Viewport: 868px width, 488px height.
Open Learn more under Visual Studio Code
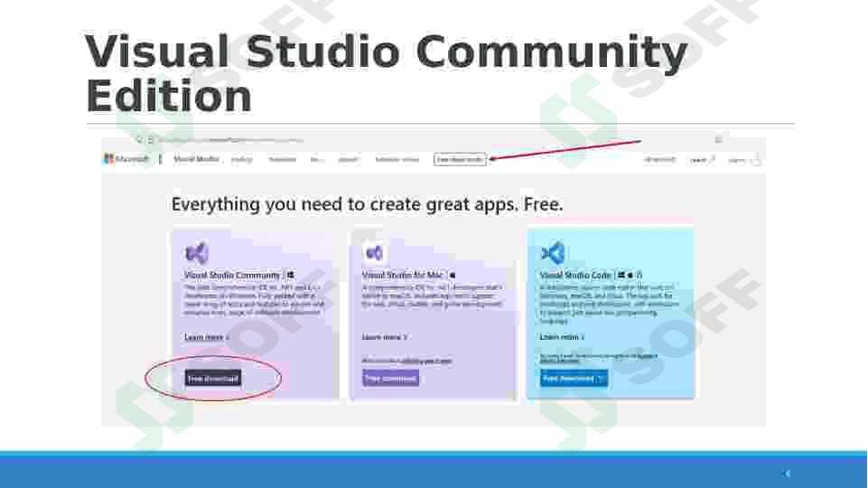click(562, 337)
